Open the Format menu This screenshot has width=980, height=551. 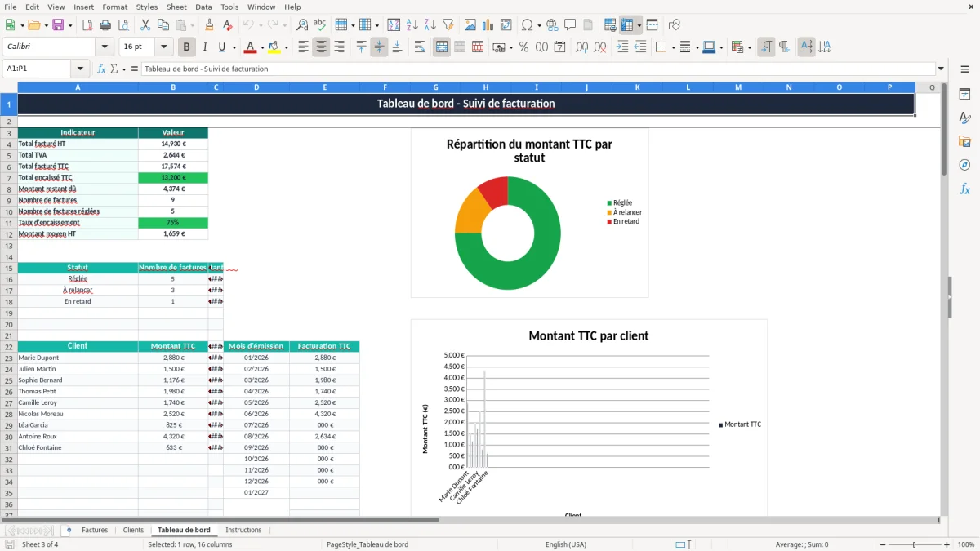point(114,7)
